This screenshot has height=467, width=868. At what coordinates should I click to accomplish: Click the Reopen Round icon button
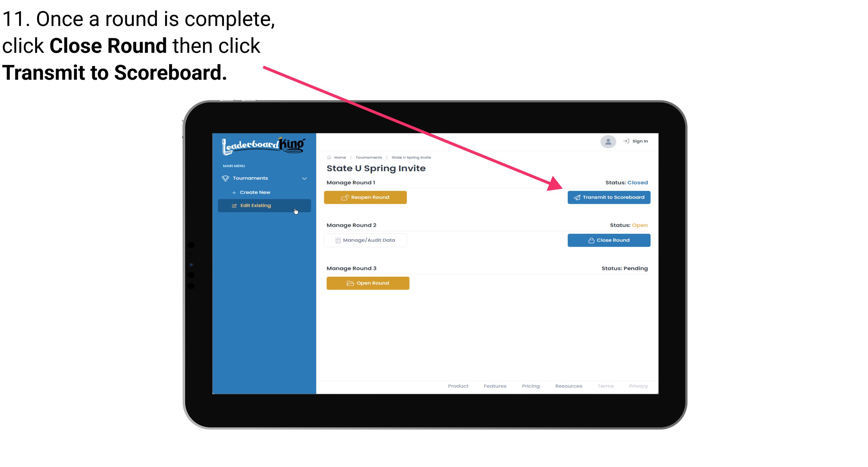[x=345, y=197]
